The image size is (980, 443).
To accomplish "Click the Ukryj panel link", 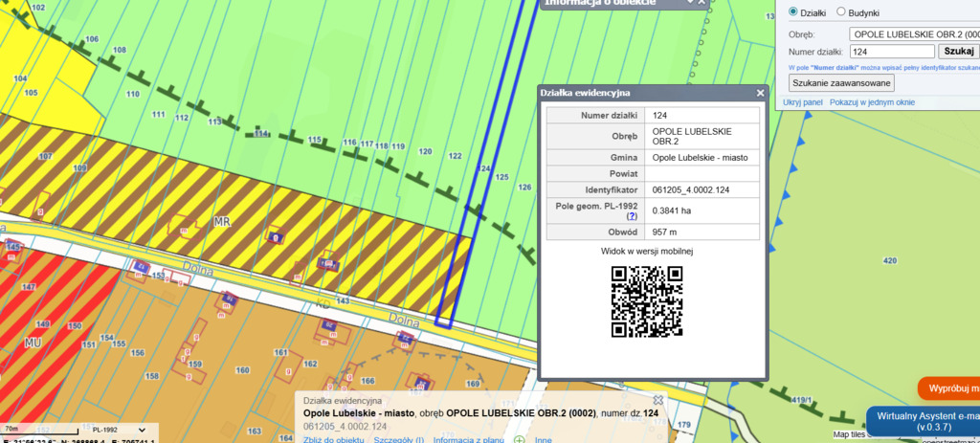I will 802,101.
